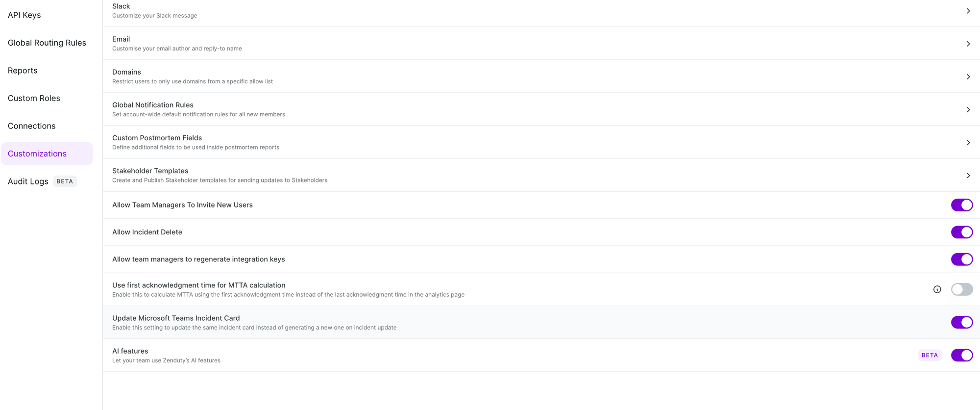Turn off Allow Incident Delete toggle
The height and width of the screenshot is (410, 980).
click(961, 232)
